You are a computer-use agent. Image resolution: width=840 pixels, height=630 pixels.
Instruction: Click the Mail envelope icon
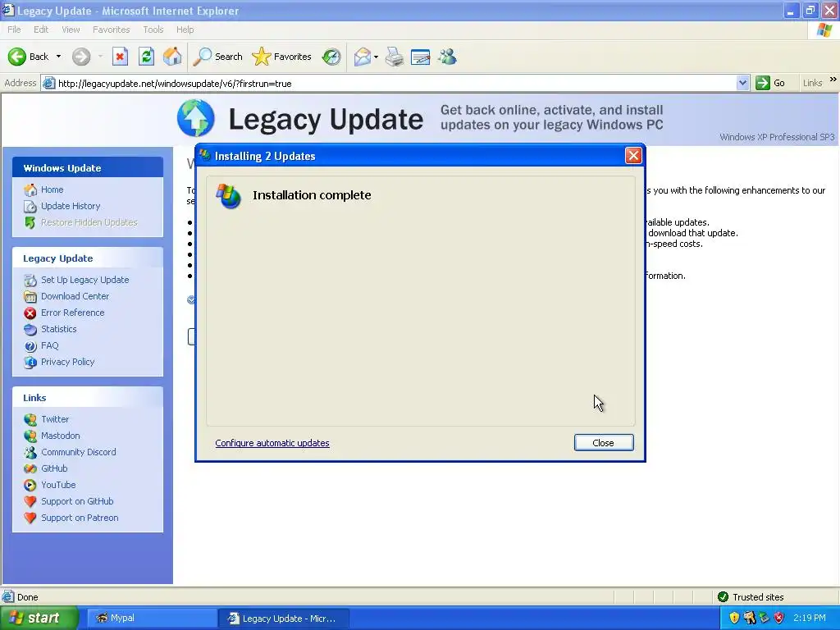click(363, 57)
